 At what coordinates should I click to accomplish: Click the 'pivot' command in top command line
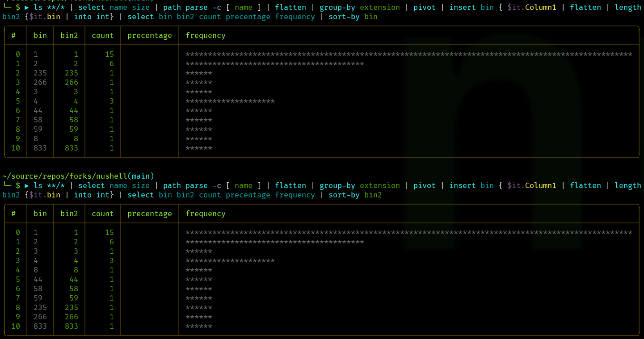(424, 7)
